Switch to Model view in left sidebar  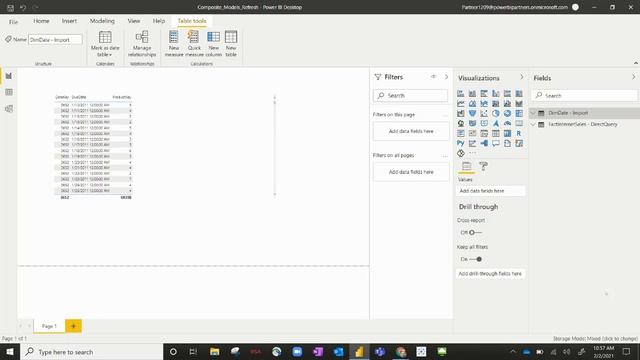(x=9, y=109)
